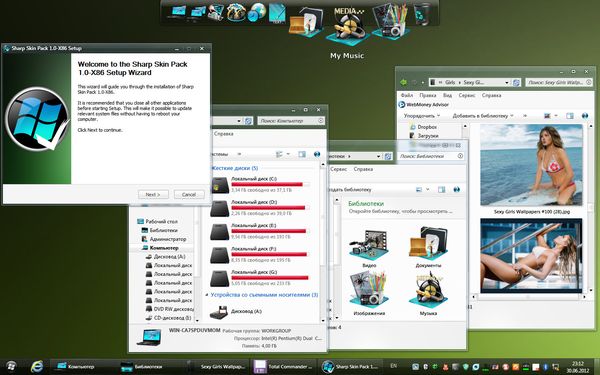Open the Музыка library in the Библиотеки window
Image resolution: width=600 pixels, height=375 pixels.
click(428, 294)
